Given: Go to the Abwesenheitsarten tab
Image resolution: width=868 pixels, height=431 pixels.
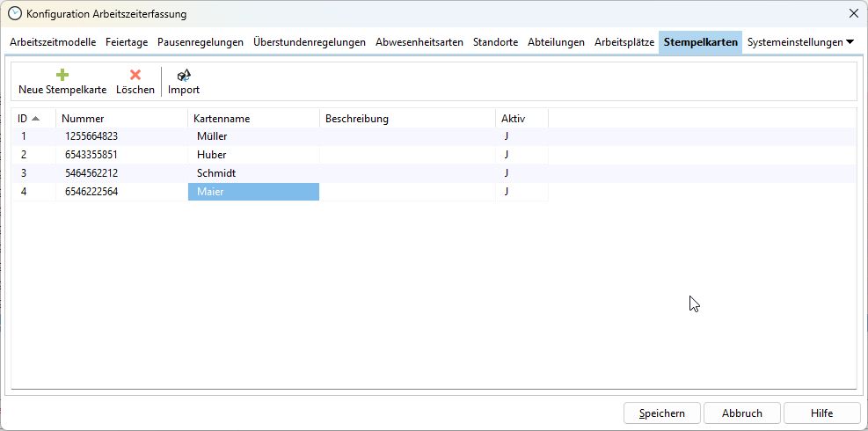Looking at the screenshot, I should click(419, 42).
